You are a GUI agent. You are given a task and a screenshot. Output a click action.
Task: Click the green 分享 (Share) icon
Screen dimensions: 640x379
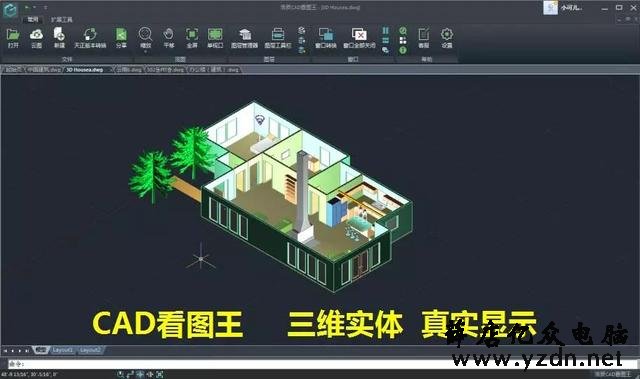click(121, 34)
